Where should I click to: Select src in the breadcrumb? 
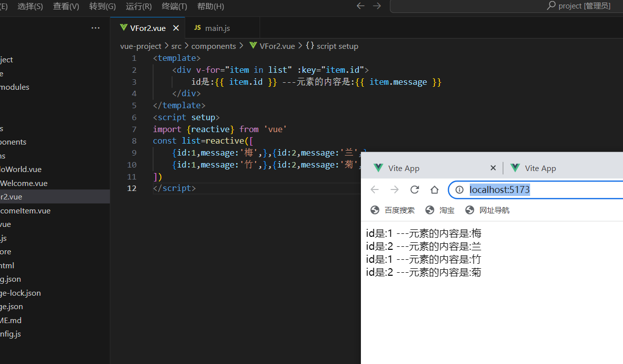click(x=176, y=46)
